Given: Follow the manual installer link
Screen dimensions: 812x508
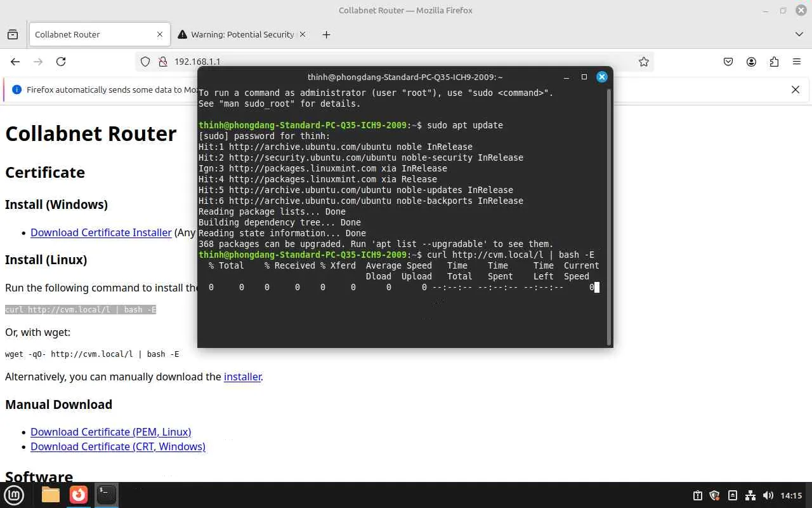Looking at the screenshot, I should [x=242, y=377].
